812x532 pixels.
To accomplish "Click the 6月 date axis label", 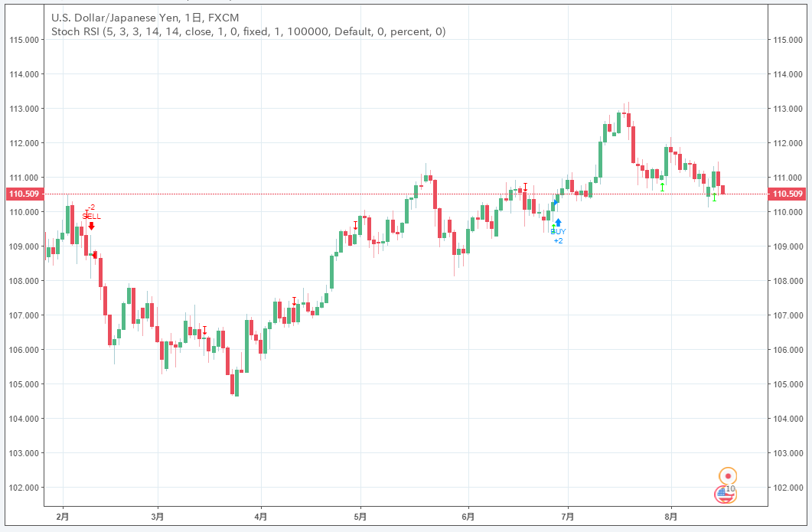I will pos(468,517).
